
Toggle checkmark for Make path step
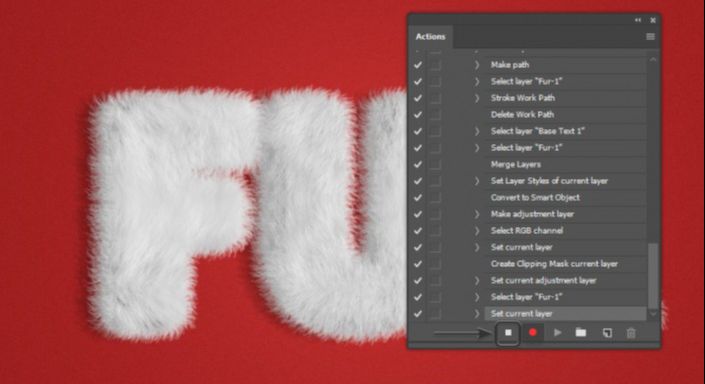418,65
